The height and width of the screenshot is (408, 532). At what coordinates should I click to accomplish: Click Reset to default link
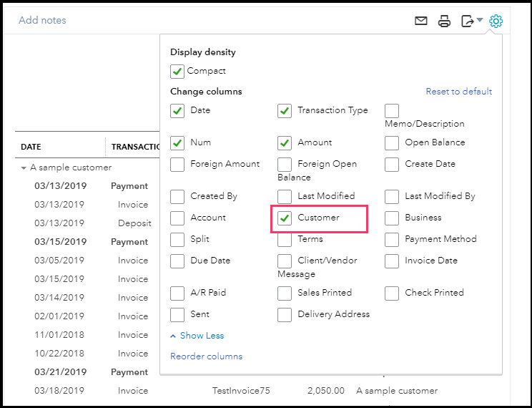[458, 92]
